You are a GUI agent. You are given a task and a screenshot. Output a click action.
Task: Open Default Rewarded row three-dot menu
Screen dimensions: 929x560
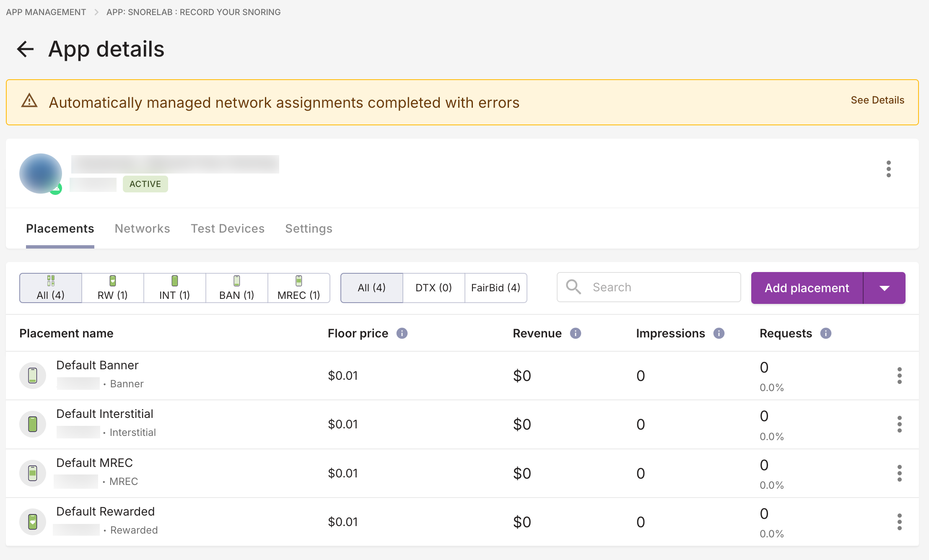click(899, 522)
